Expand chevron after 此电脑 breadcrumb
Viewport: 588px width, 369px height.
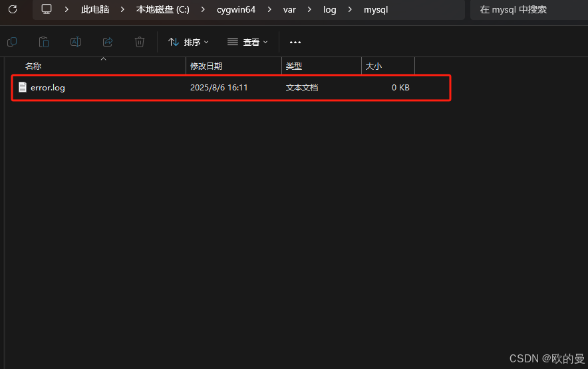[x=122, y=9]
